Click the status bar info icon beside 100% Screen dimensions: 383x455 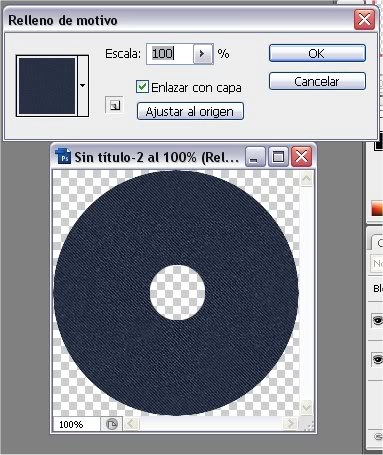(x=112, y=424)
